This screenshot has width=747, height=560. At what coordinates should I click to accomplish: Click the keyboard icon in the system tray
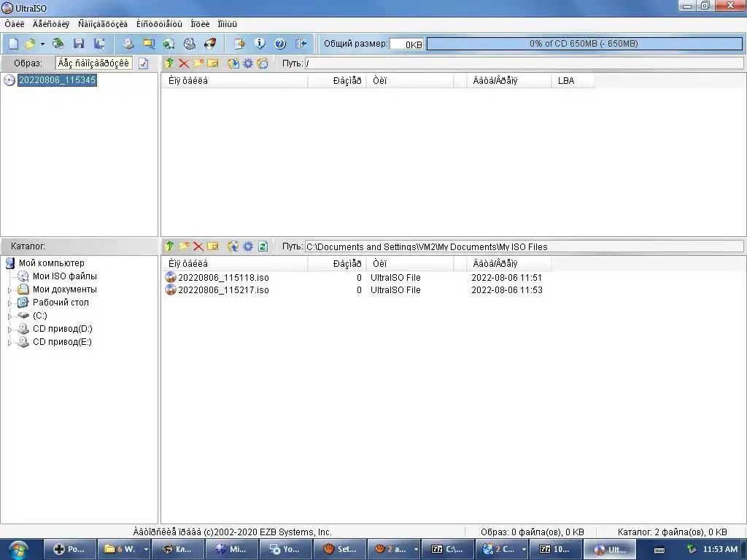tap(659, 550)
